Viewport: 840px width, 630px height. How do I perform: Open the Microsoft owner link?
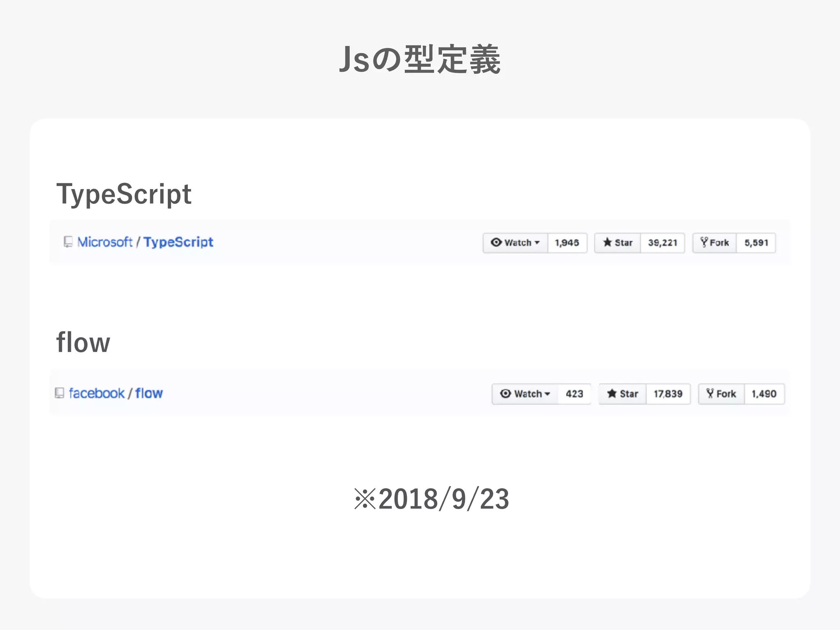point(105,242)
